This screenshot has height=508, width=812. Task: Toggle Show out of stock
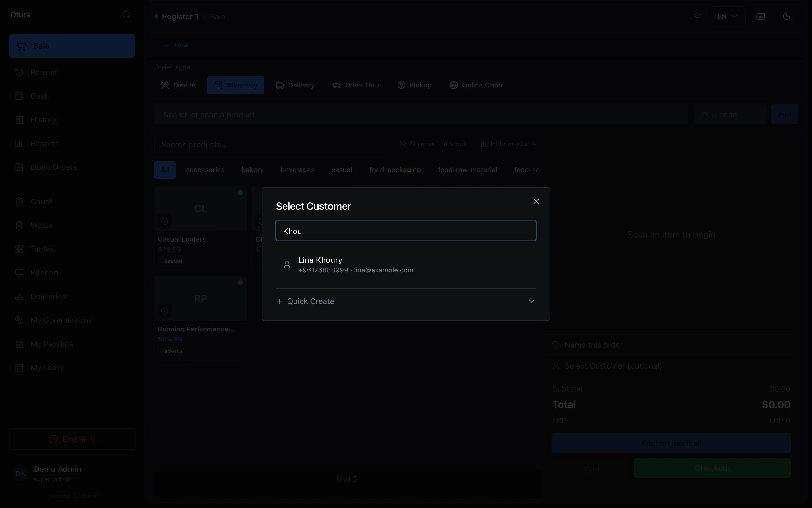coord(433,144)
